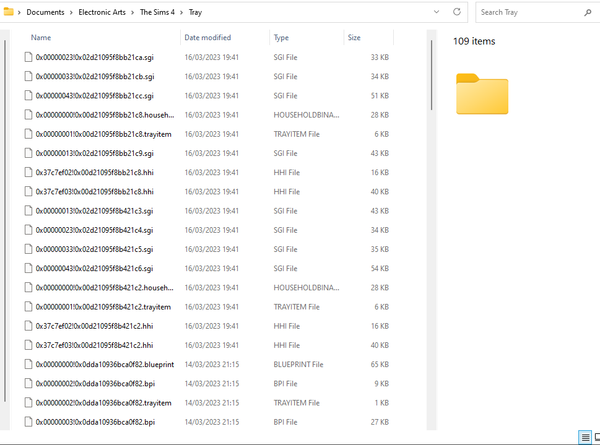Select file icon of 0x00000033!0x02d21095f8bb21cb.sgi
This screenshot has height=445, width=600.
(28, 76)
